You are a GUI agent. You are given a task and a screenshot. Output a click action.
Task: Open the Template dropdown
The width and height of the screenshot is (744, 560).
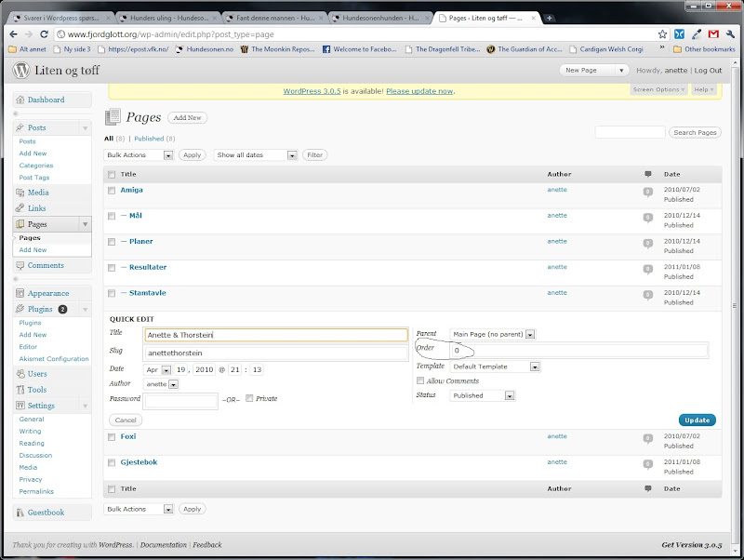point(495,367)
